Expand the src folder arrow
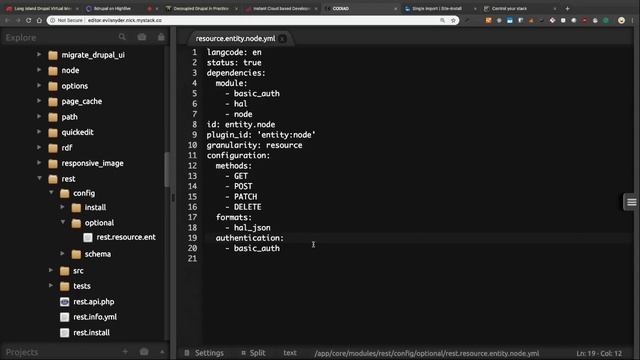The height and width of the screenshot is (360, 640). click(x=51, y=270)
